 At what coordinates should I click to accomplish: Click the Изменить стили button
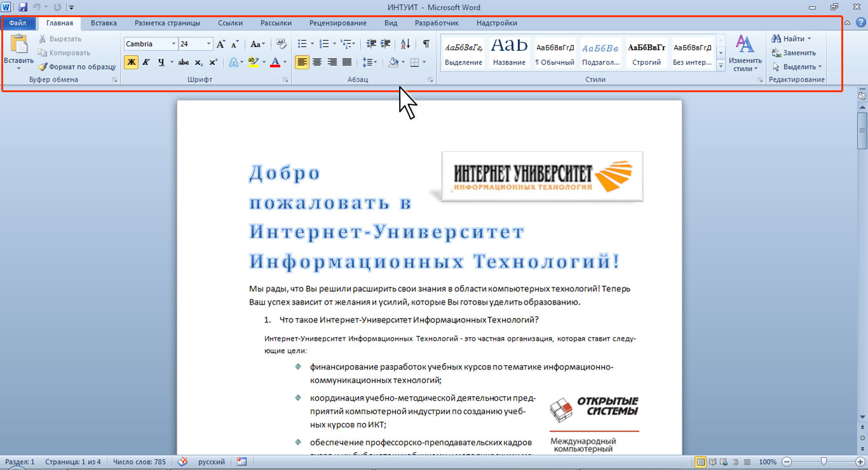click(745, 53)
